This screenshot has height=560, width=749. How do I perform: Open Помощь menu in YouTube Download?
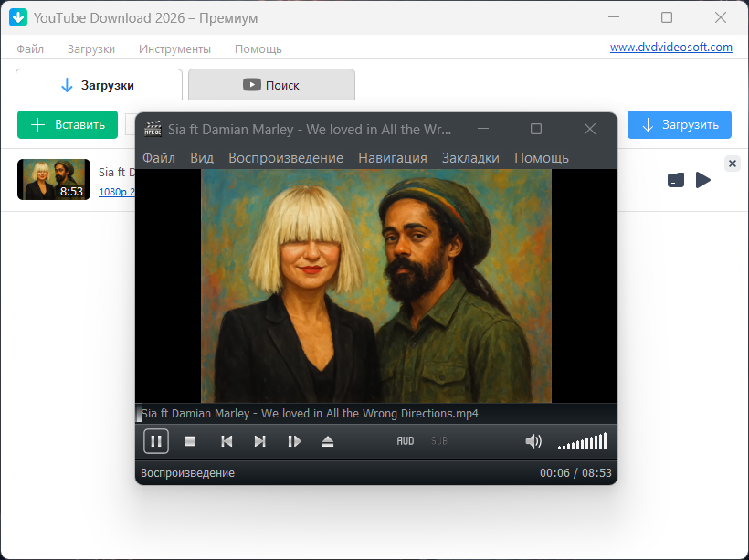click(x=258, y=48)
